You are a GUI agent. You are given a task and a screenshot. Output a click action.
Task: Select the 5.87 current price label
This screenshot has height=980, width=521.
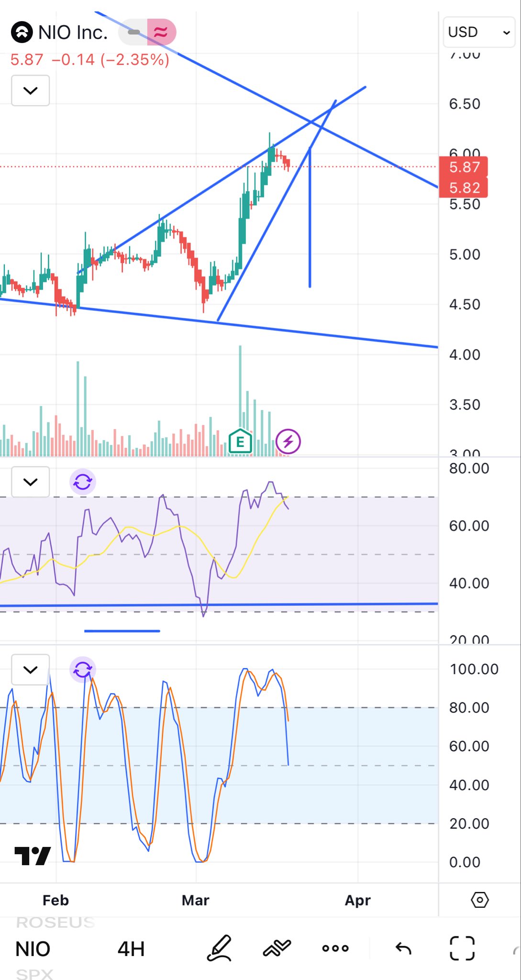pos(464,167)
